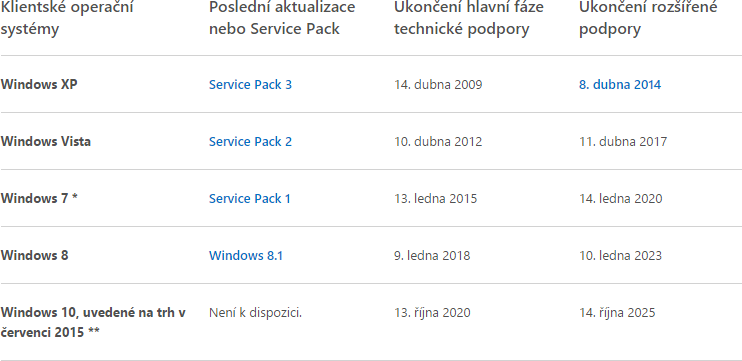
Task: Click the 11. dubna 2017 date cell
Action: pyautogui.click(x=623, y=141)
